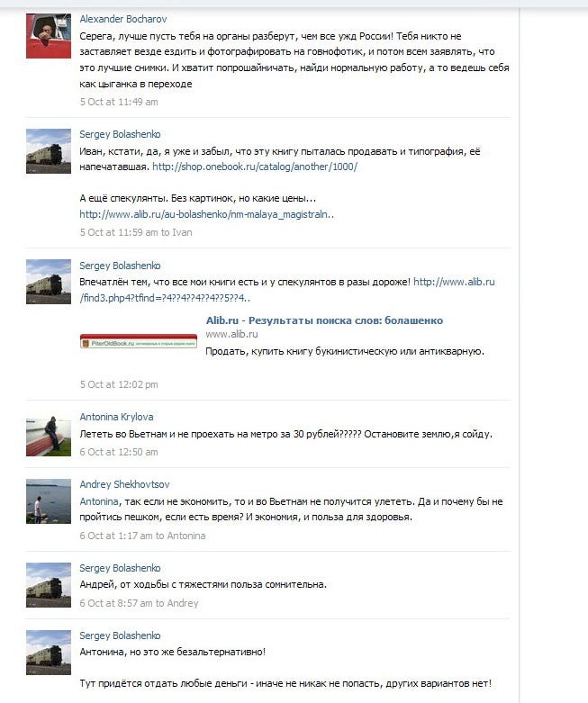This screenshot has height=703, width=588.
Task: Click the 5 Oct 12:02 pm timestamp
Action: pyautogui.click(x=119, y=384)
